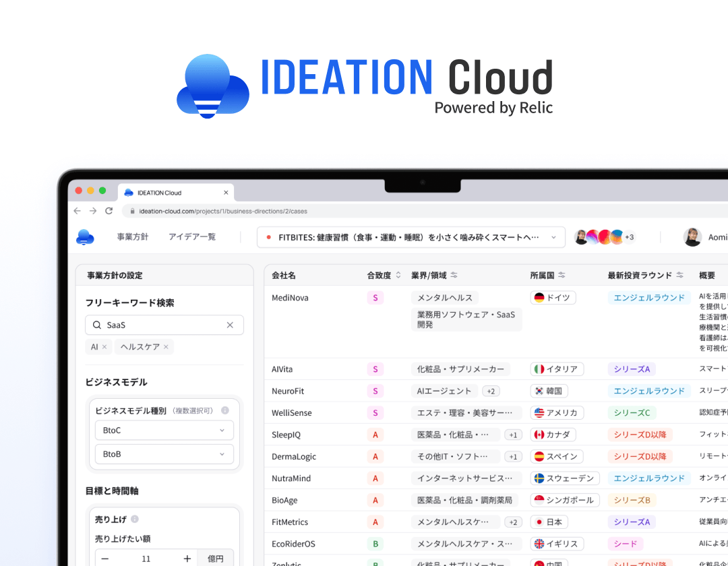Click Aomi's profile avatar

pyautogui.click(x=692, y=237)
